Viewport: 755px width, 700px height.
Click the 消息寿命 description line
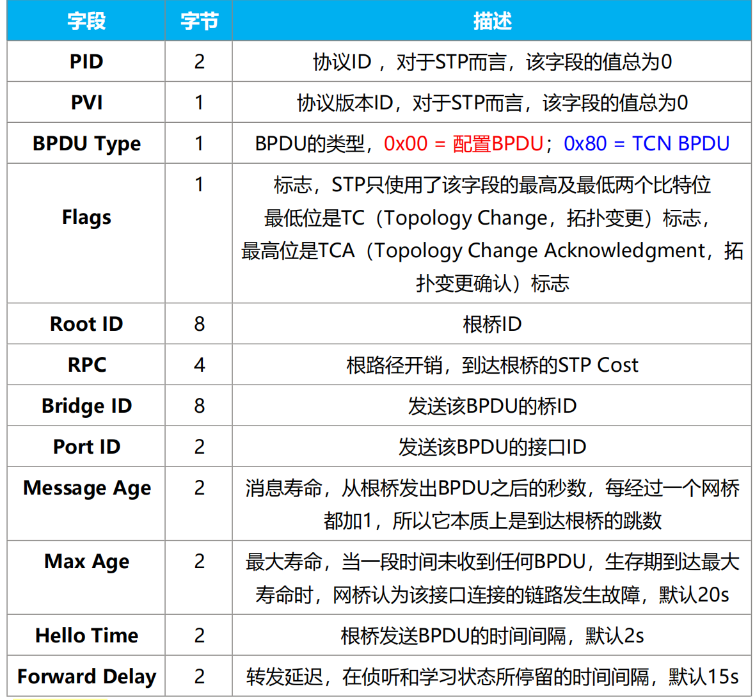[492, 488]
